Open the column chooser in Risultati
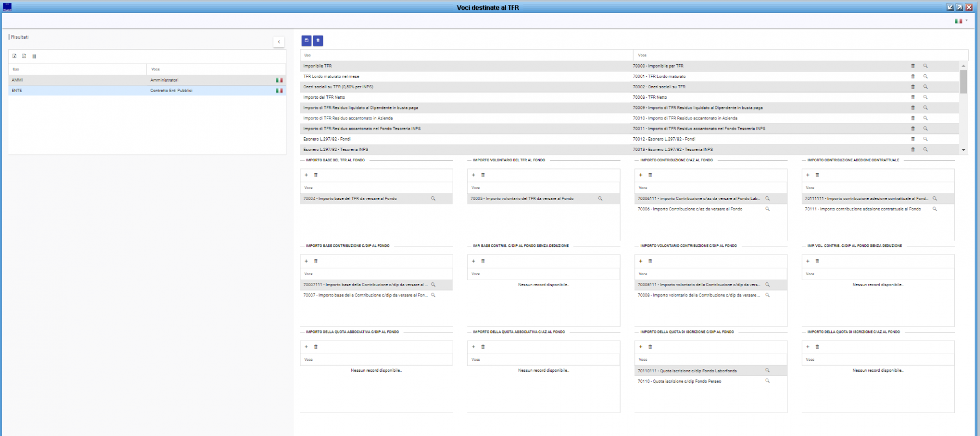The width and height of the screenshot is (980, 436). pyautogui.click(x=34, y=56)
